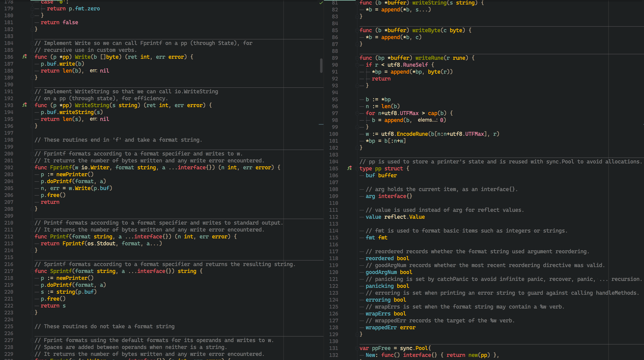Screen dimensions: 644x360
Task: Click 'fmt fmt' field on line 115
Action: (x=376, y=238)
